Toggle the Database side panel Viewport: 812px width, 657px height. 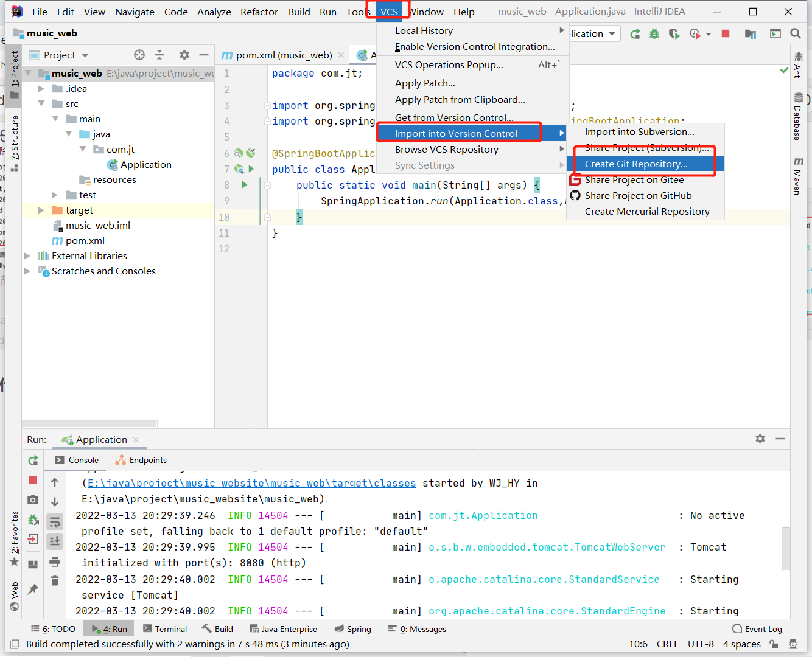(x=798, y=116)
